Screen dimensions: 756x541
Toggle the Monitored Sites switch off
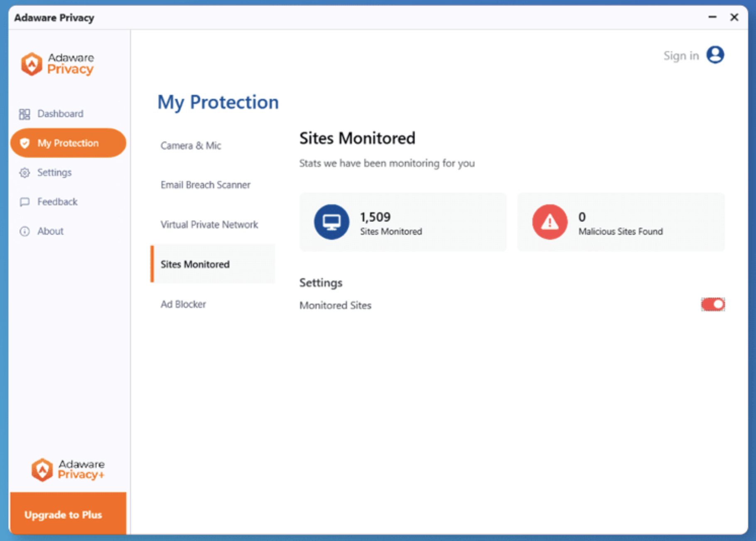coord(713,305)
